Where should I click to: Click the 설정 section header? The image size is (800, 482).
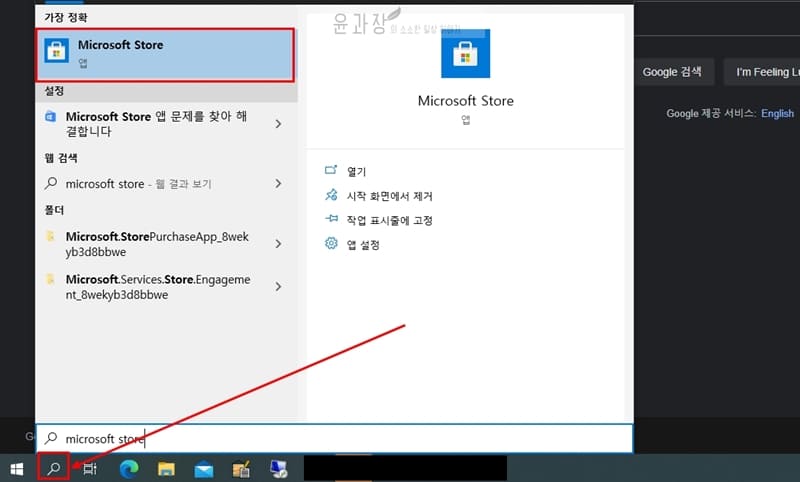[54, 91]
